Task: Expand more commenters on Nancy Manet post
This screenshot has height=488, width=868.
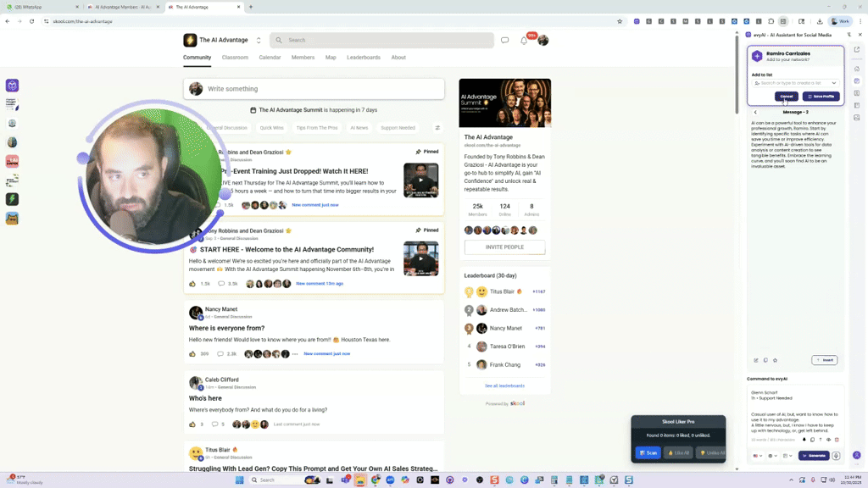Action: [295, 354]
